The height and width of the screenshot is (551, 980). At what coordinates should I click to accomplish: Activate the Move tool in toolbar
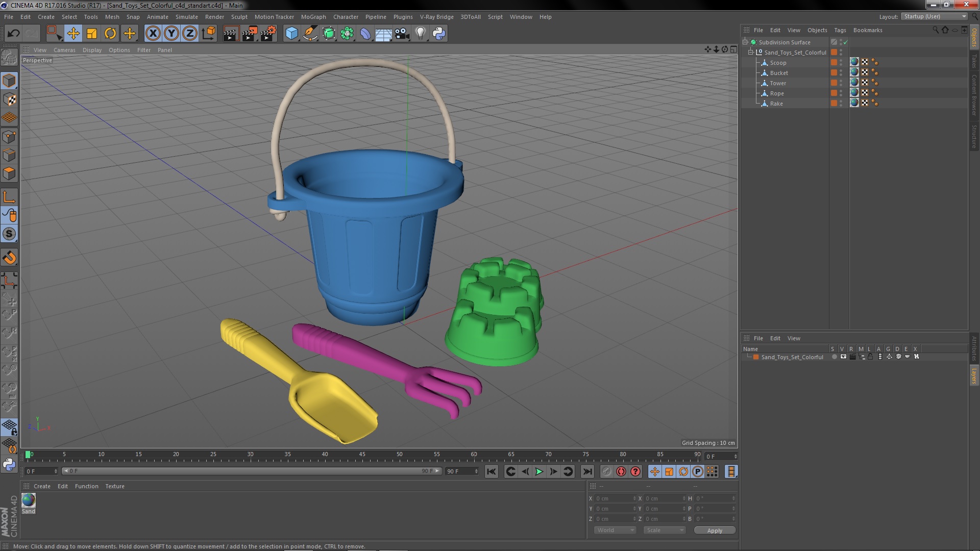point(73,34)
